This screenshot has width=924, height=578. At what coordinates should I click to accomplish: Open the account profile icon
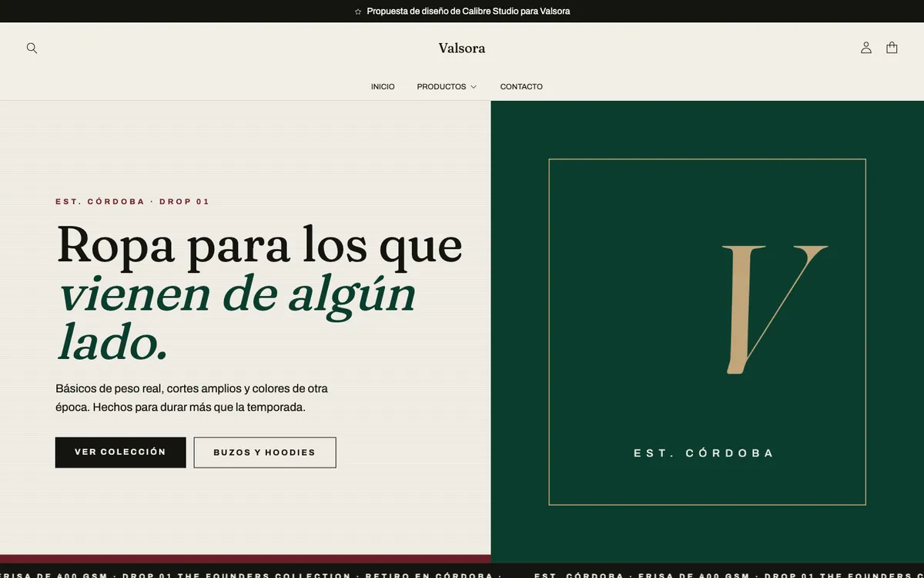pos(866,48)
